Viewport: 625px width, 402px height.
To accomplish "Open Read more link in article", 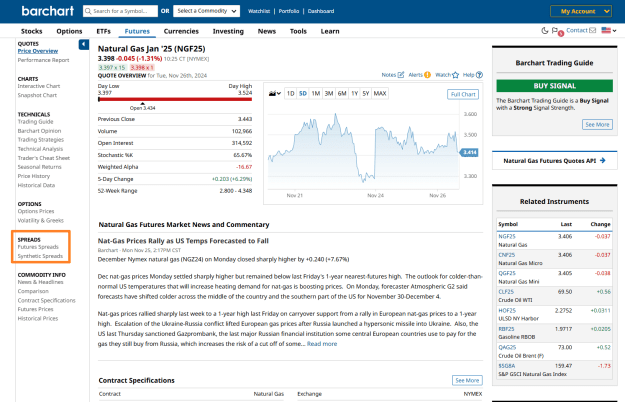I will pos(322,344).
